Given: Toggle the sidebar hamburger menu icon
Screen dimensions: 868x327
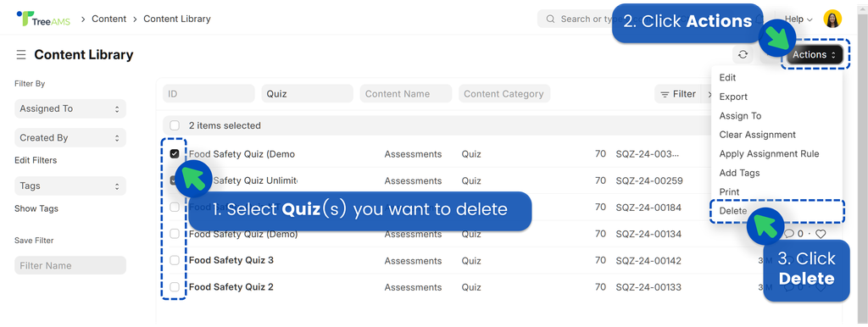Looking at the screenshot, I should click(x=21, y=55).
